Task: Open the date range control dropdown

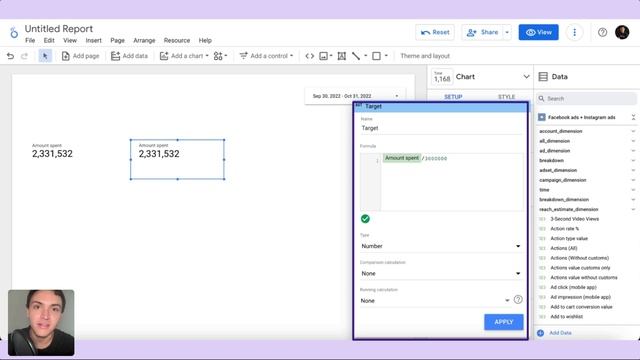Action: [x=355, y=96]
